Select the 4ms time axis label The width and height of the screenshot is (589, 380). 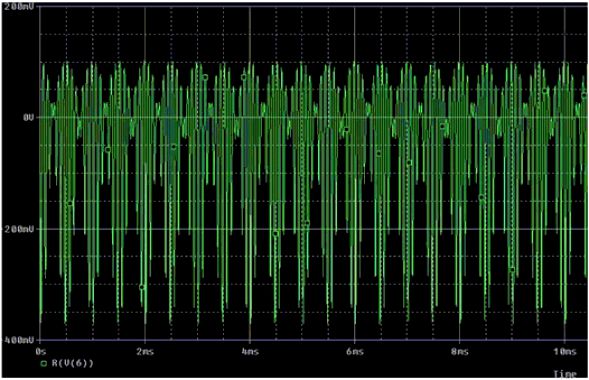pos(250,352)
